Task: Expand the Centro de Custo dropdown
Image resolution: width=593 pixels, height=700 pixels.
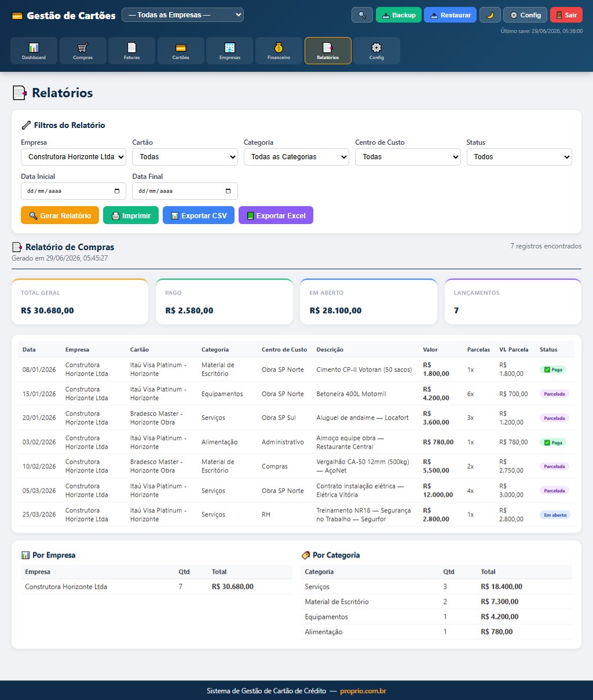Action: 408,157
